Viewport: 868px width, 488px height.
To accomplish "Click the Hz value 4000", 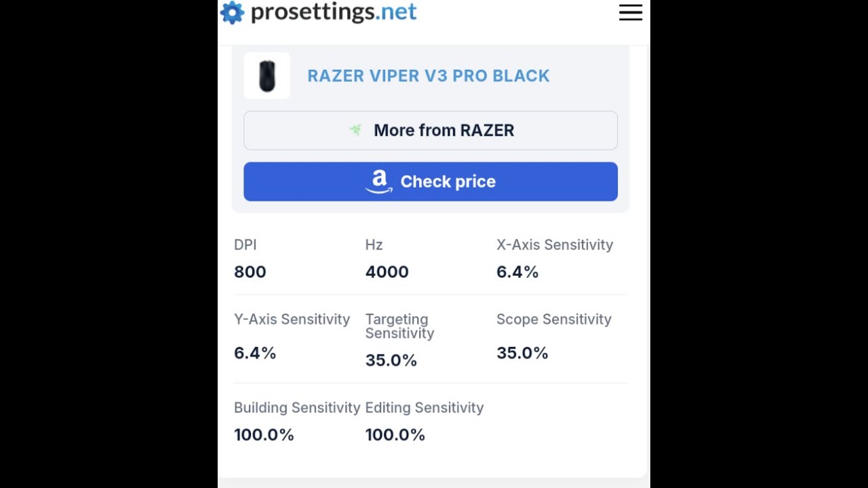I will (x=387, y=272).
